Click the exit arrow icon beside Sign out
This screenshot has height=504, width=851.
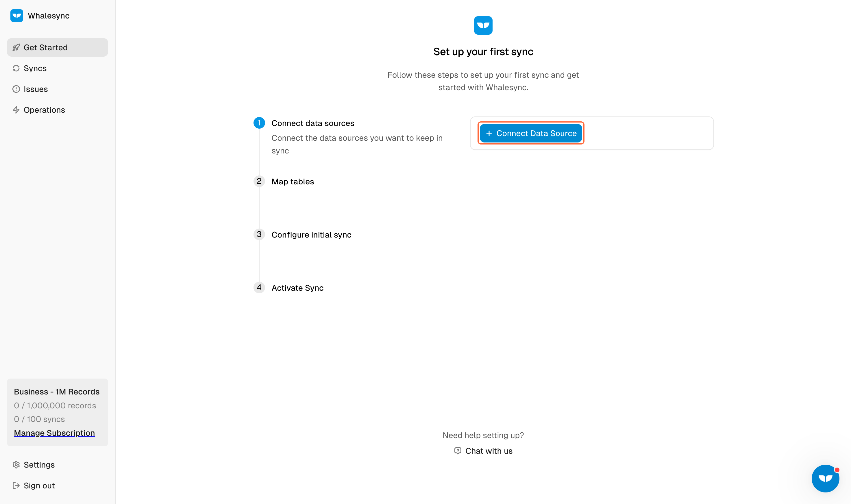point(16,485)
